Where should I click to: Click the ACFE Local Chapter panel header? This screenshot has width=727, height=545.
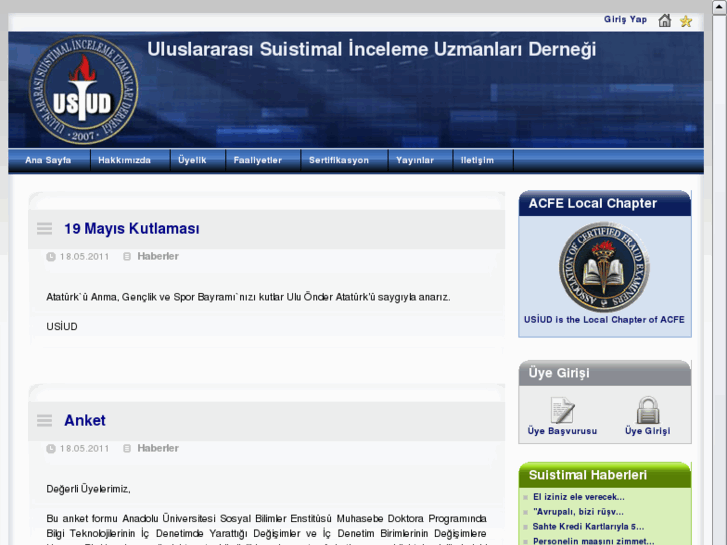coord(605,203)
